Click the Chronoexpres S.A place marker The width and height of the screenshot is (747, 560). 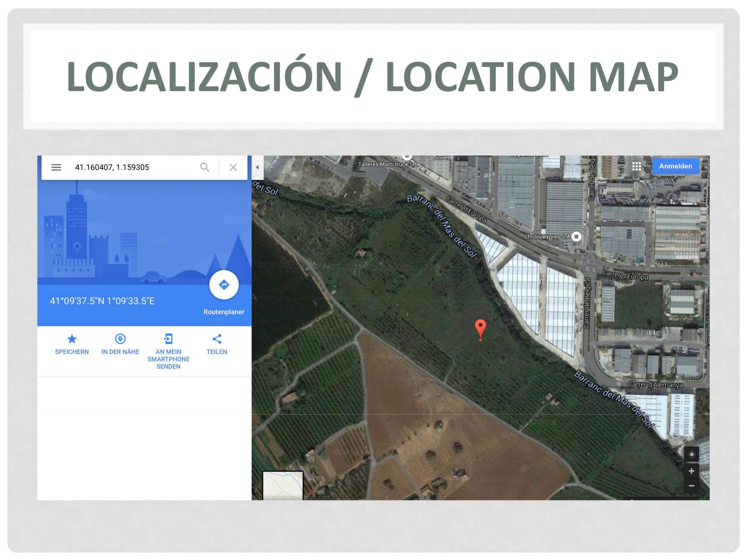pos(577,236)
